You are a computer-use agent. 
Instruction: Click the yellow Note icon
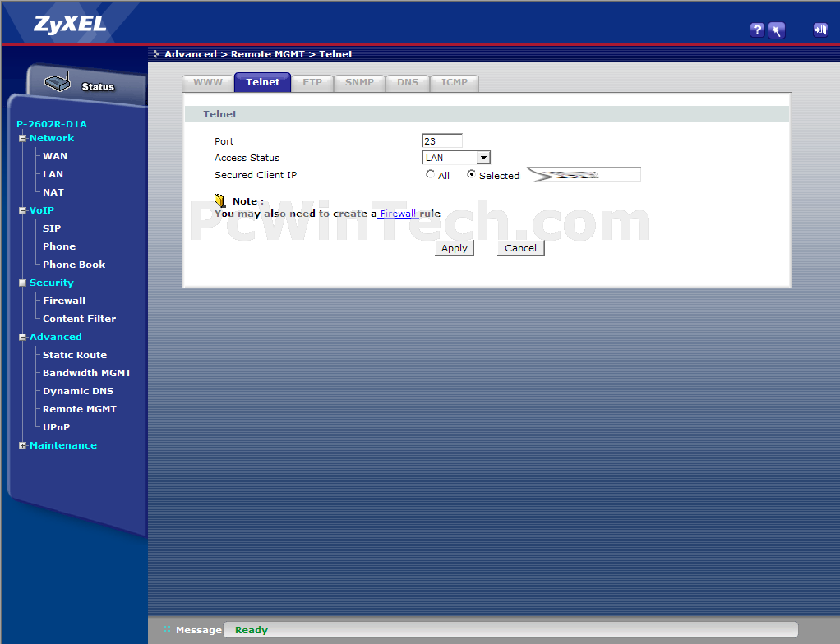click(x=219, y=200)
